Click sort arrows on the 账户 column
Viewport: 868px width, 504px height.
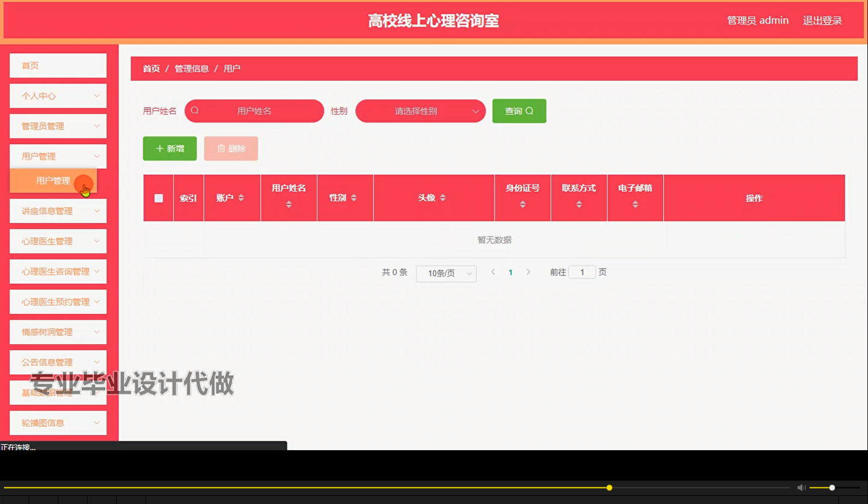tap(242, 198)
